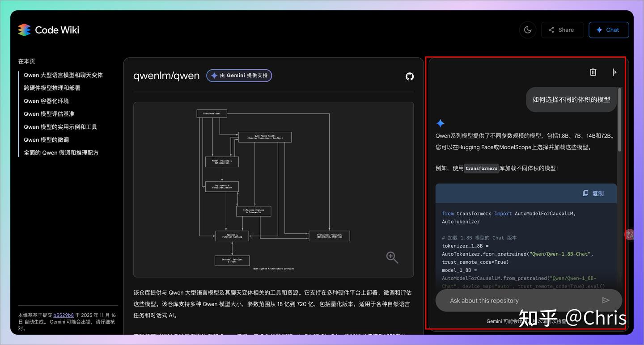Toggle dark mode with the moon icon

pos(528,30)
